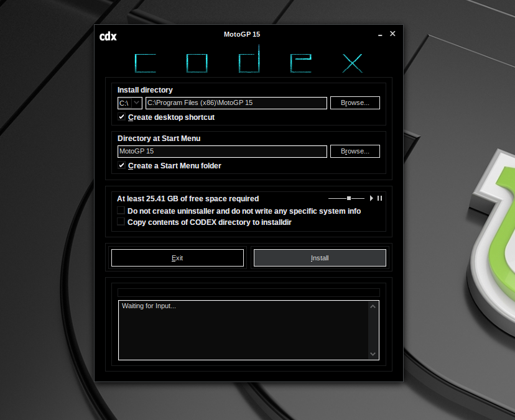
Task: Click the install directory path field
Action: (236, 103)
